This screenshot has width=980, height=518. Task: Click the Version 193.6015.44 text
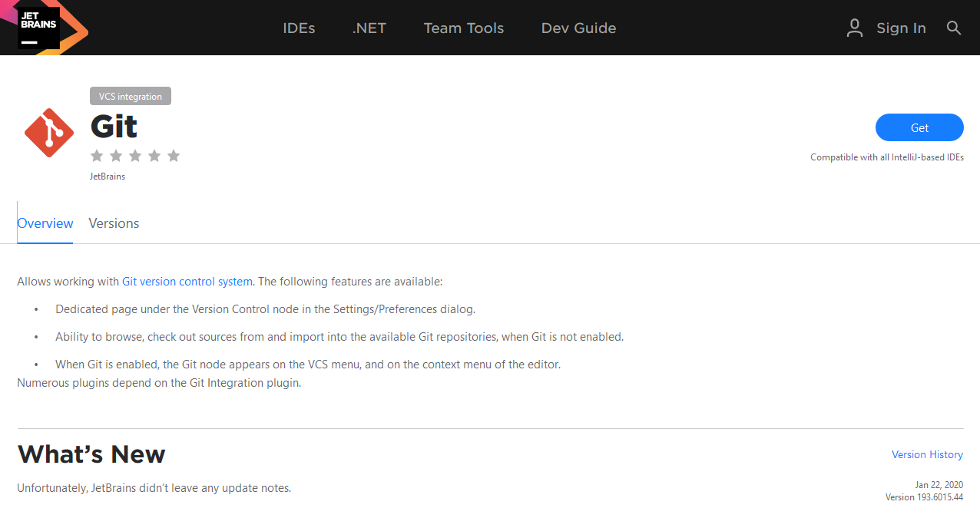coord(924,497)
